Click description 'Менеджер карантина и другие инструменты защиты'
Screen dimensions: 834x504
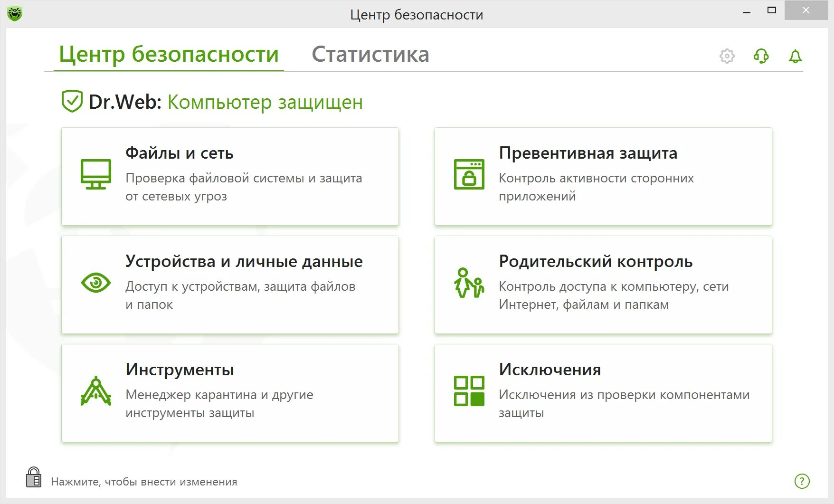(x=219, y=404)
